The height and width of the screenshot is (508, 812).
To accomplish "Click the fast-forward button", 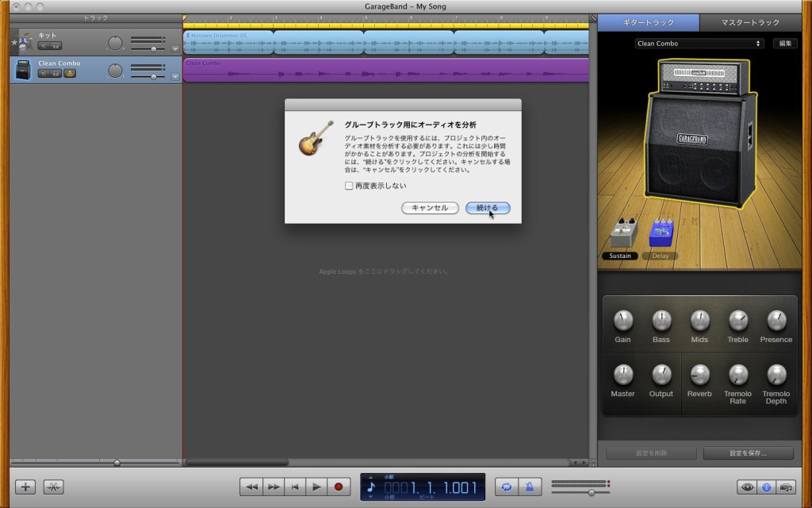I will (x=274, y=487).
